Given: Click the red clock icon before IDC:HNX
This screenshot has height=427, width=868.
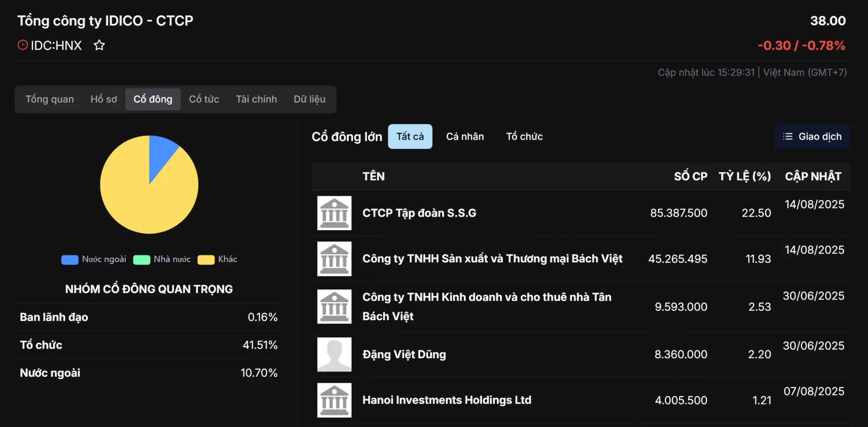Looking at the screenshot, I should point(23,45).
